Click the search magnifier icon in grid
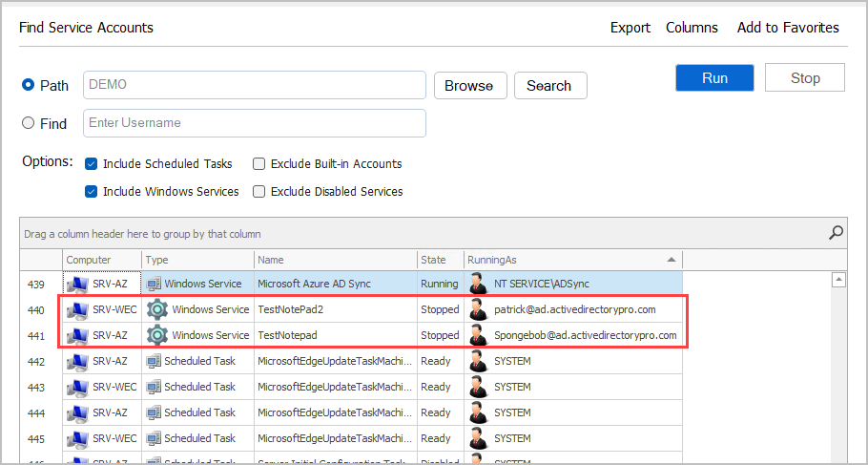Viewport: 868px width, 465px height. coord(836,233)
